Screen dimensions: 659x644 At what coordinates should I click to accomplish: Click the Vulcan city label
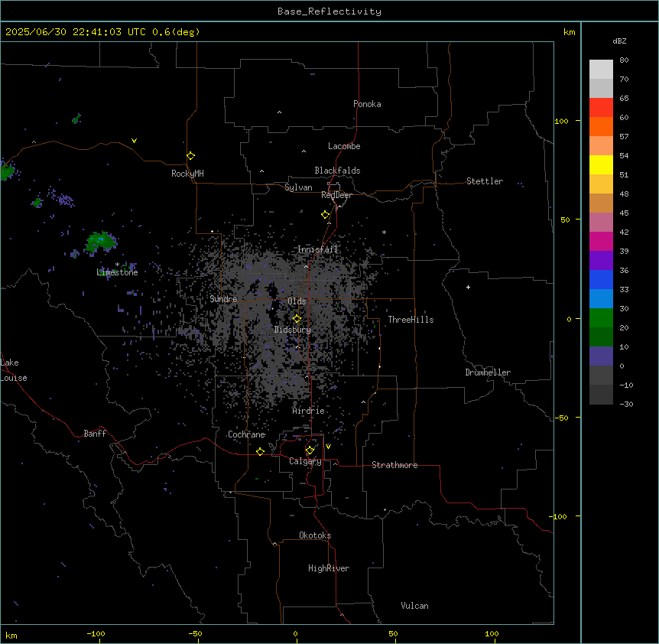pyautogui.click(x=415, y=606)
